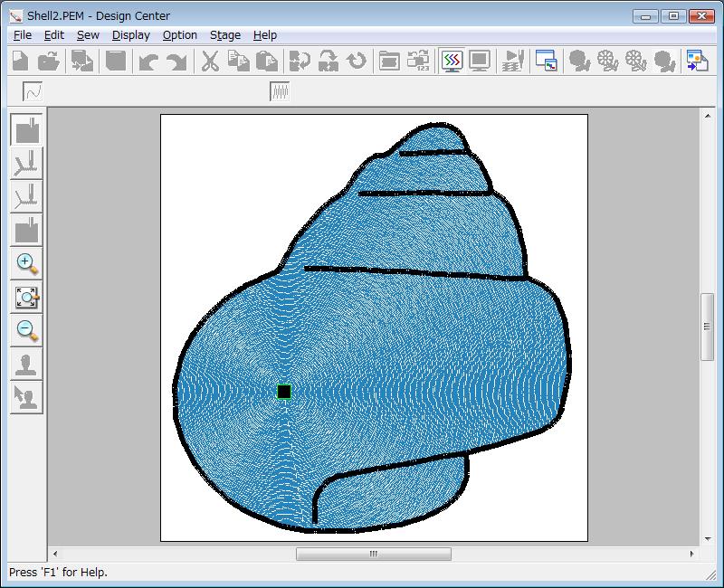Open the reference window icon
724x588 pixels.
coord(547,61)
